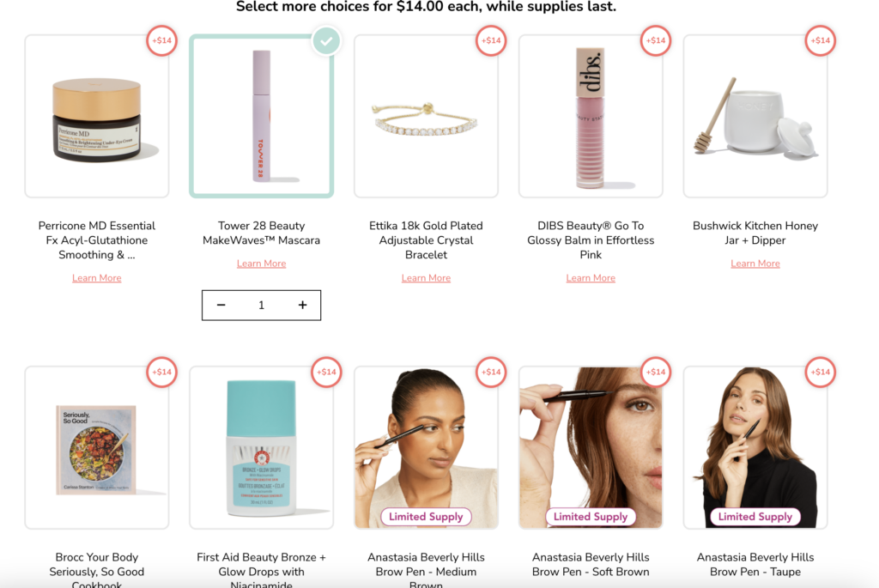Screen dimensions: 879x588
Task: Open Learn More for DIBS Glossy Balm
Action: tap(591, 278)
